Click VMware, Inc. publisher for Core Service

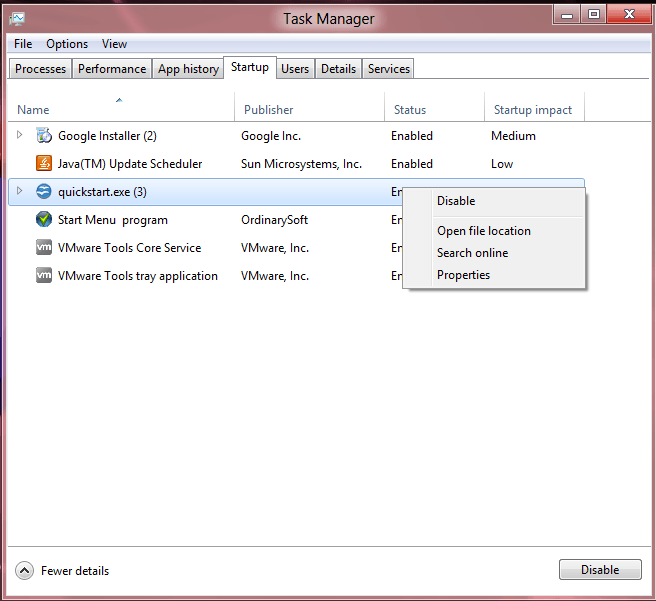click(275, 248)
